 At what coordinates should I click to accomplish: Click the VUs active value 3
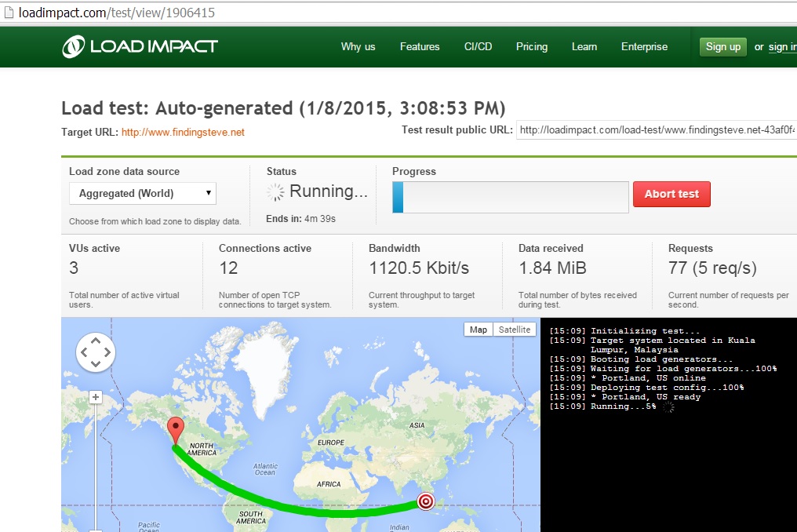click(x=74, y=268)
